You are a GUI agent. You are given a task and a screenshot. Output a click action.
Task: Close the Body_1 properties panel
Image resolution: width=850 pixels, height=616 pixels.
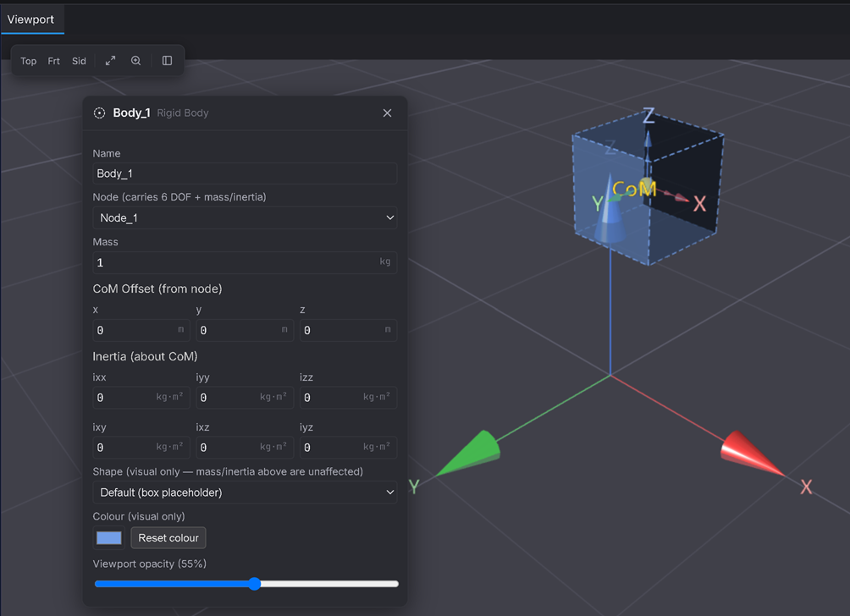pyautogui.click(x=387, y=113)
